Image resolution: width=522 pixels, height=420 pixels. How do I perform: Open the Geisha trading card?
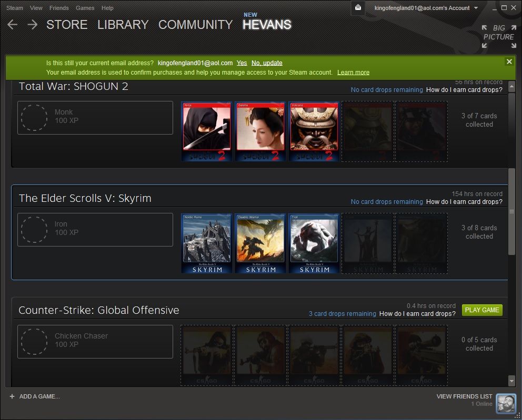260,131
